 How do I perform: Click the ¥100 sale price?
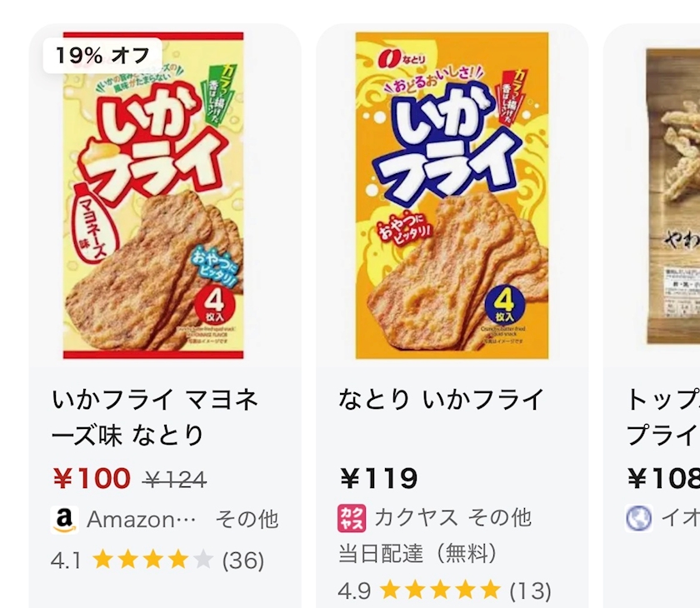tap(92, 479)
